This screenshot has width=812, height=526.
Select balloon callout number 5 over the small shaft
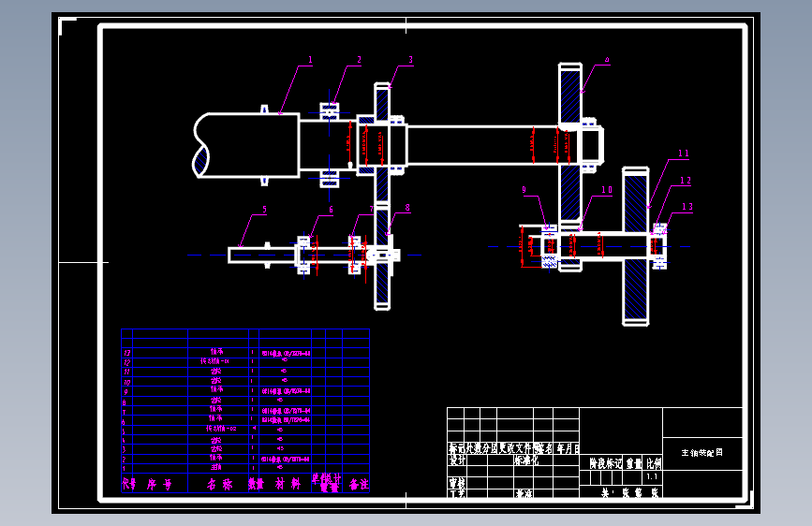265,210
